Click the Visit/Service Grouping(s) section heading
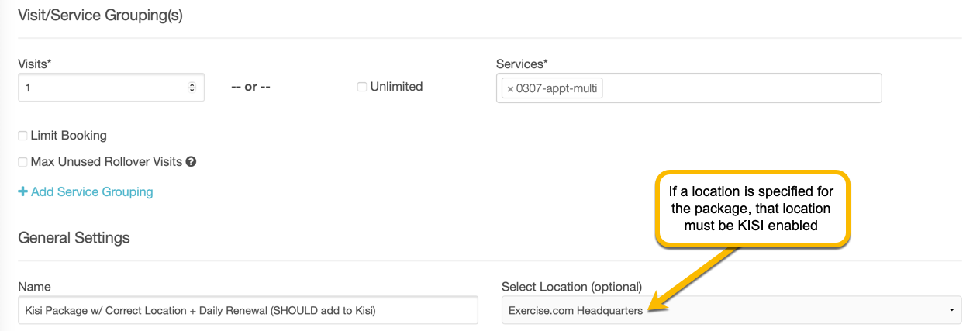980x331 pixels. [x=100, y=15]
